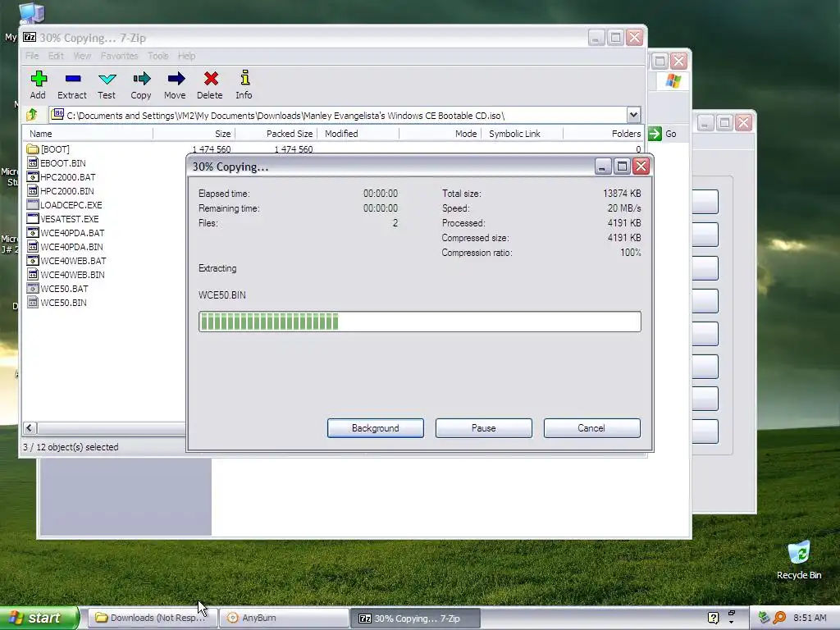Select the WCE40WEB.BAT file name
The width and height of the screenshot is (840, 630).
point(73,260)
